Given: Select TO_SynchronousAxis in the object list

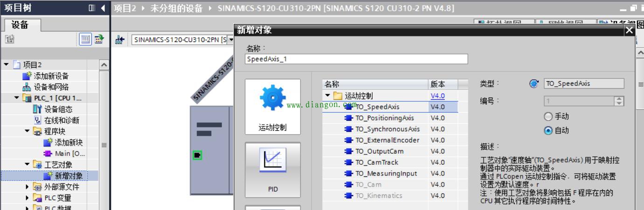Looking at the screenshot, I should [x=387, y=129].
